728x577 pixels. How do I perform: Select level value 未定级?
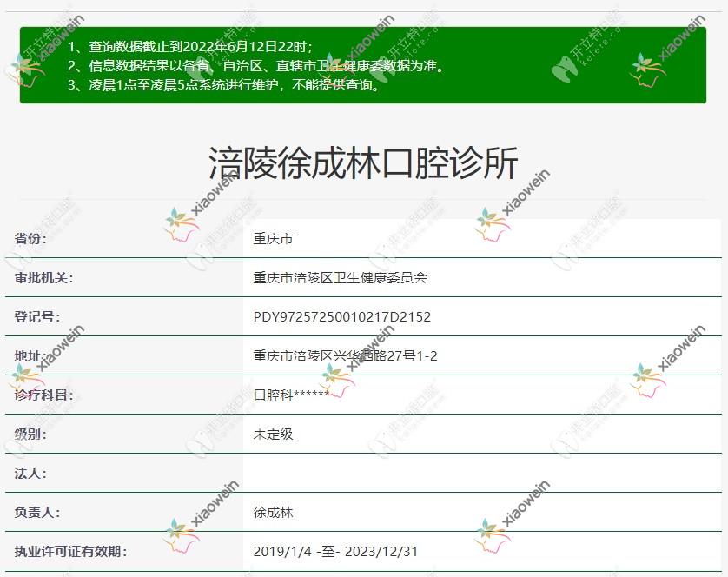[273, 434]
